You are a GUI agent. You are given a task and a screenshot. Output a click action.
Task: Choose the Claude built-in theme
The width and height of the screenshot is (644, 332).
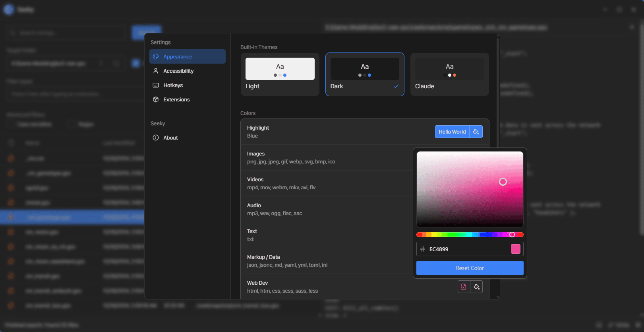(x=449, y=74)
